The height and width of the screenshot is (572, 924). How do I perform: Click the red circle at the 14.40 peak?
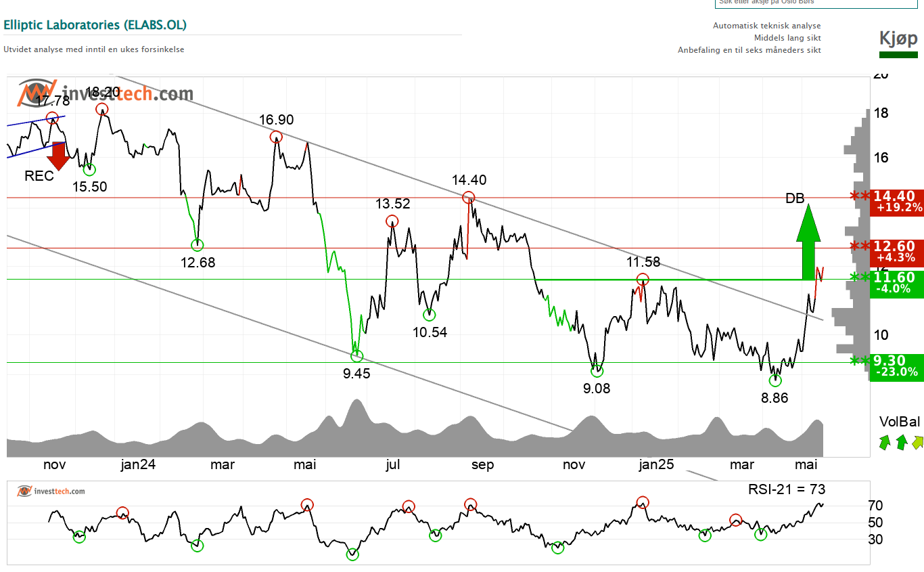coord(468,198)
